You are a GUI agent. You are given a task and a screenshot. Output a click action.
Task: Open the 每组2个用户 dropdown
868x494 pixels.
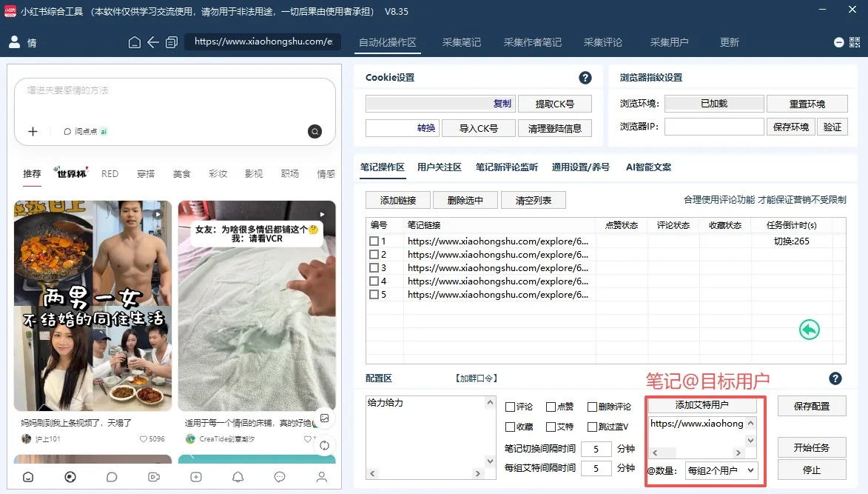pos(721,471)
